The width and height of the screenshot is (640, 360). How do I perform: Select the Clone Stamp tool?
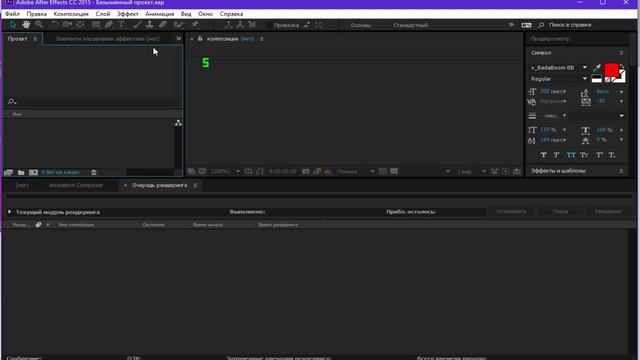point(150,25)
